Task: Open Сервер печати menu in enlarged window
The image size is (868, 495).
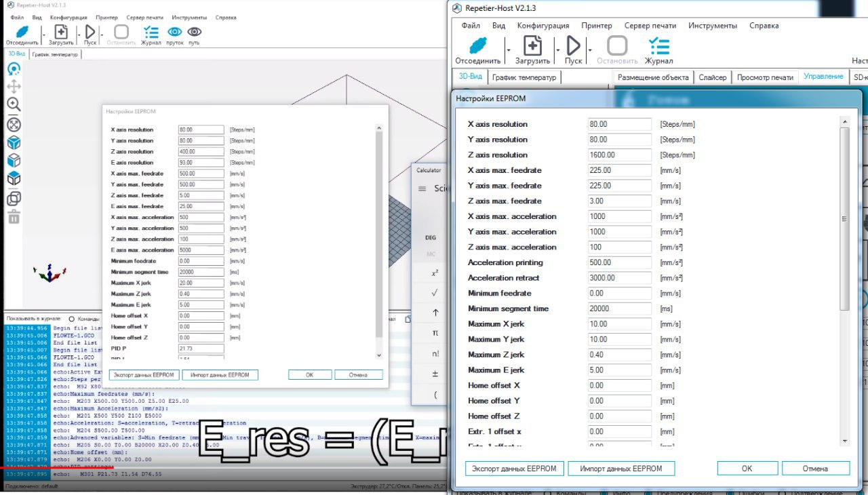Action: click(650, 26)
